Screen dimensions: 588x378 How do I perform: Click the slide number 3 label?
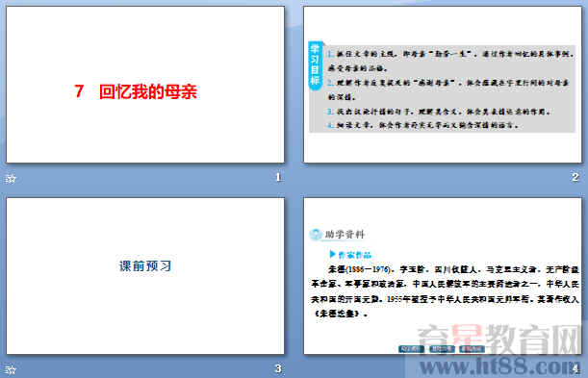[278, 368]
